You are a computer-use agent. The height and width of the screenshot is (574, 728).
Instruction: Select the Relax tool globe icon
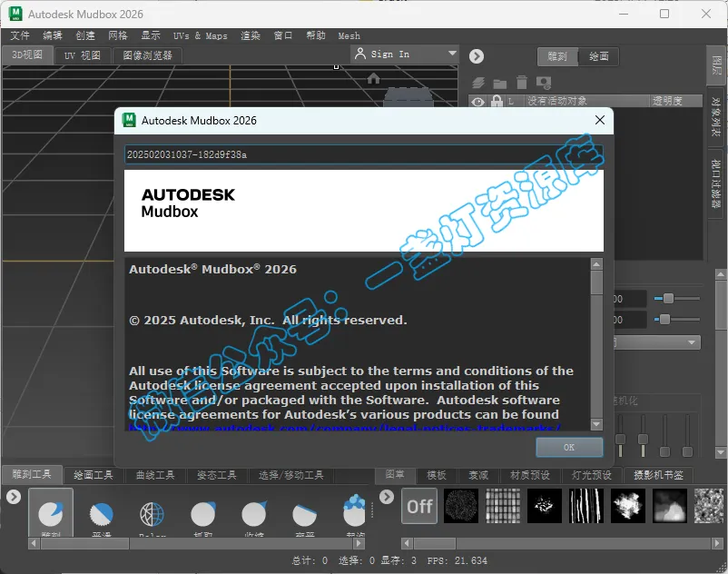pos(152,514)
